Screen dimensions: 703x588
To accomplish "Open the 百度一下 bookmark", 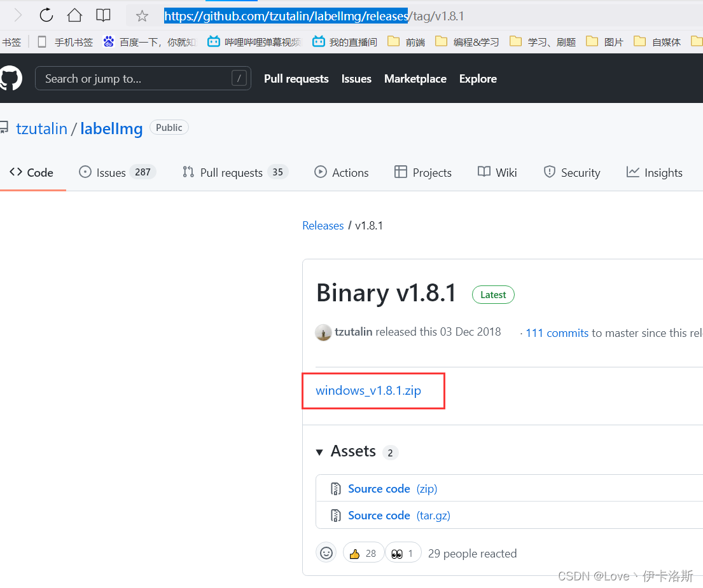I will point(150,42).
